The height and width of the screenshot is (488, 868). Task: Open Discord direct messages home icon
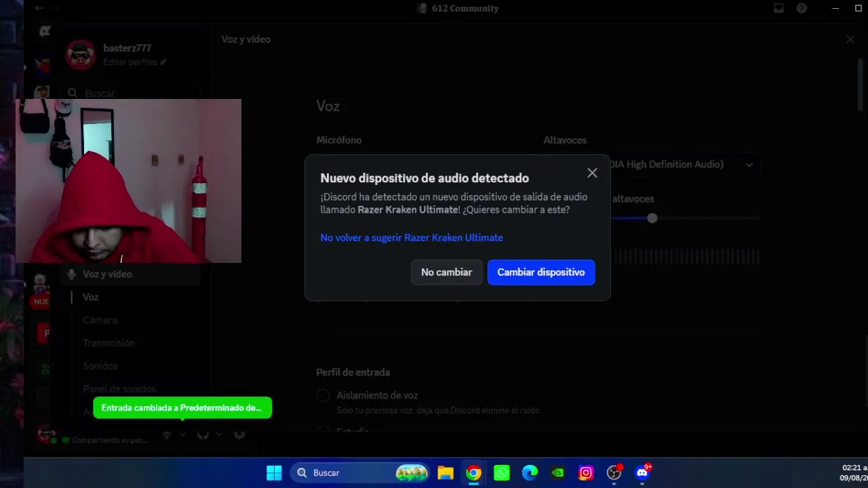45,31
